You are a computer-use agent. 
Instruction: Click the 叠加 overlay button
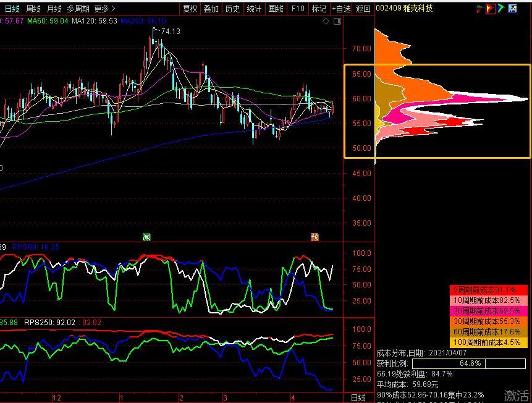(211, 9)
